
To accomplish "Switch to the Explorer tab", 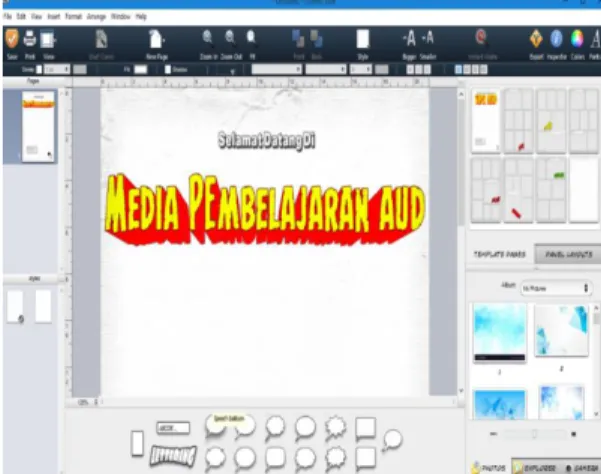I will click(x=535, y=467).
